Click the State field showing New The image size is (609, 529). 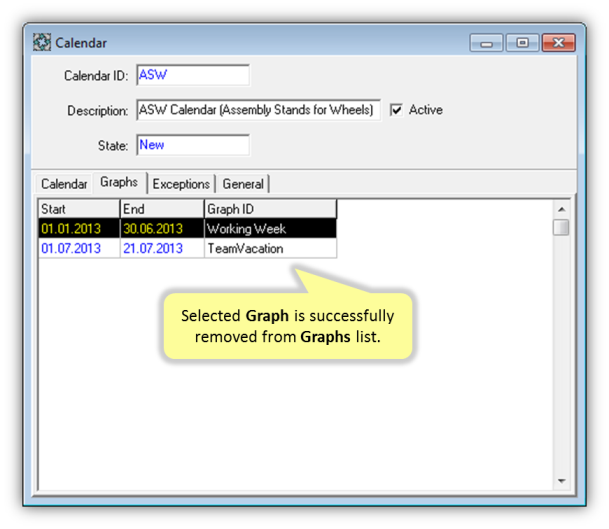pyautogui.click(x=193, y=145)
